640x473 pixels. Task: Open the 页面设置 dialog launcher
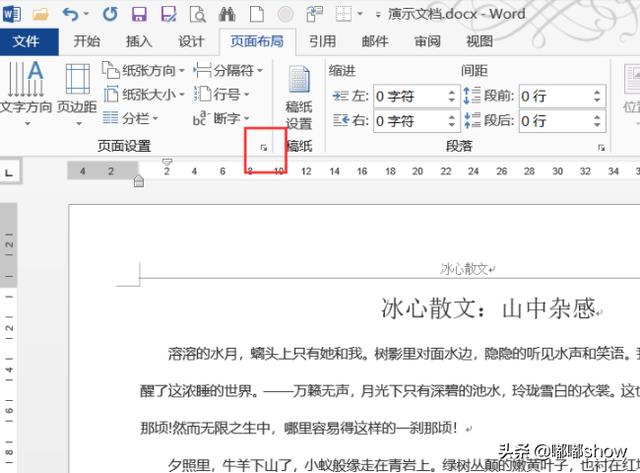264,148
